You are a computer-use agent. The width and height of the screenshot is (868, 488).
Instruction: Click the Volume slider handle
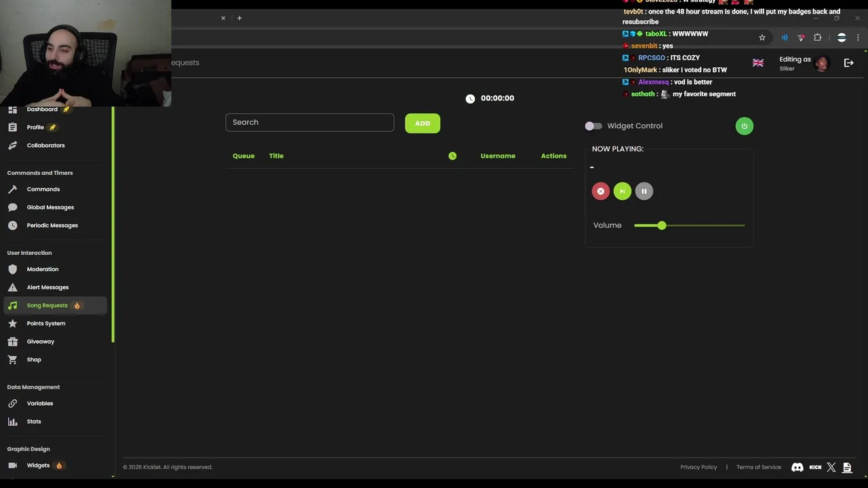[662, 225]
